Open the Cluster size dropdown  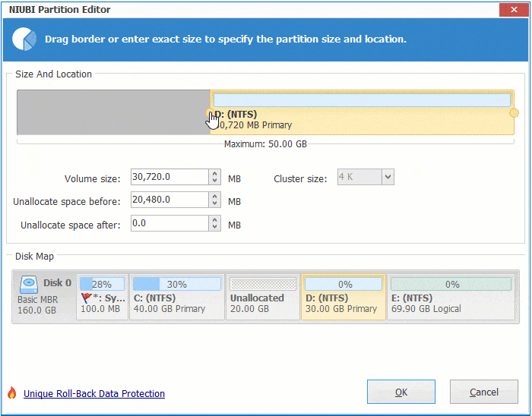point(388,178)
